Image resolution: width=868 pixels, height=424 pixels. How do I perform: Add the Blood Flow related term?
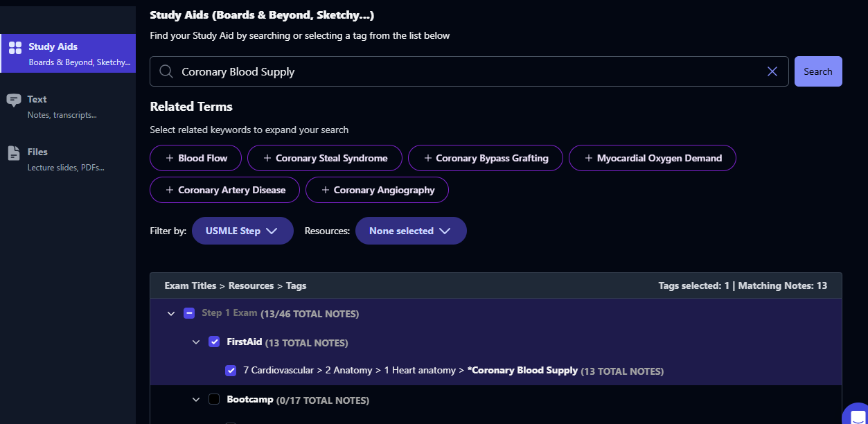click(x=196, y=158)
